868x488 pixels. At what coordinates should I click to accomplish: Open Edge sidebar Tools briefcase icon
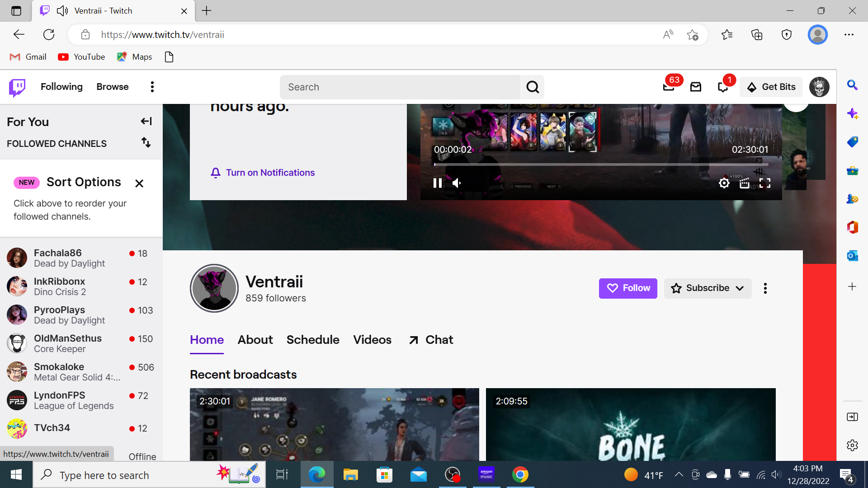click(852, 170)
